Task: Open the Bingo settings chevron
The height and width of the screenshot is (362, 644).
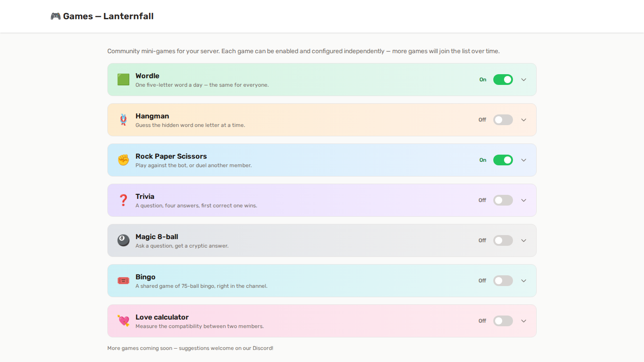Action: click(x=524, y=281)
